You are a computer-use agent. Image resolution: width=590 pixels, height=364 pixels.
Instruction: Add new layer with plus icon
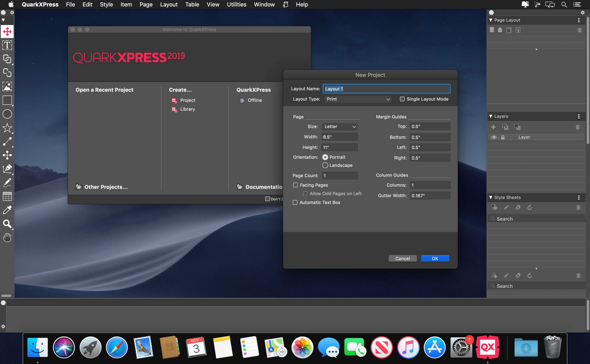[493, 127]
